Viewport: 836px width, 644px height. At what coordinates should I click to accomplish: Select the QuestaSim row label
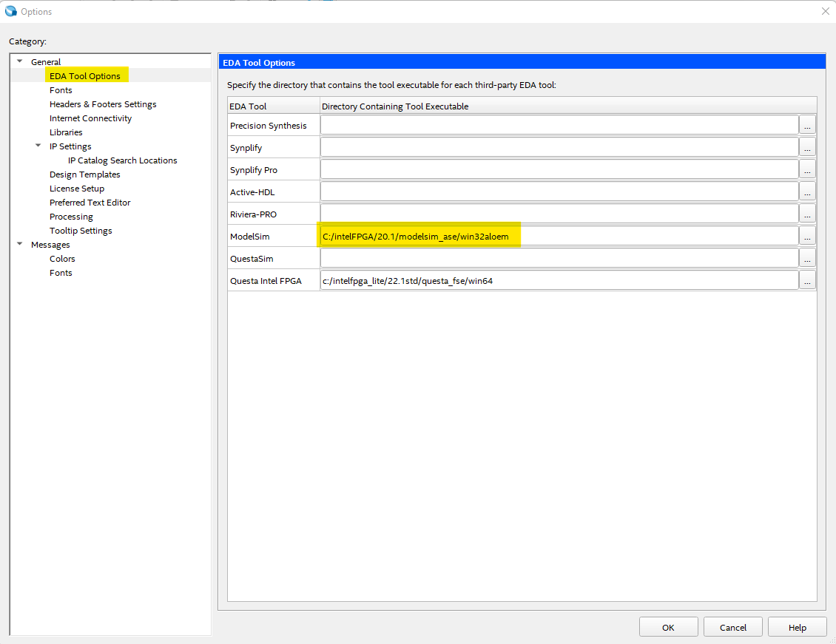[252, 259]
